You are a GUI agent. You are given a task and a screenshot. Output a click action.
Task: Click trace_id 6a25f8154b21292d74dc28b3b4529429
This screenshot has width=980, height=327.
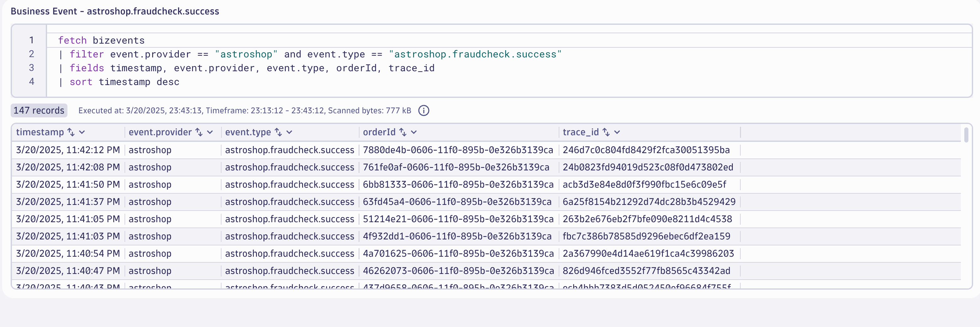(x=649, y=202)
